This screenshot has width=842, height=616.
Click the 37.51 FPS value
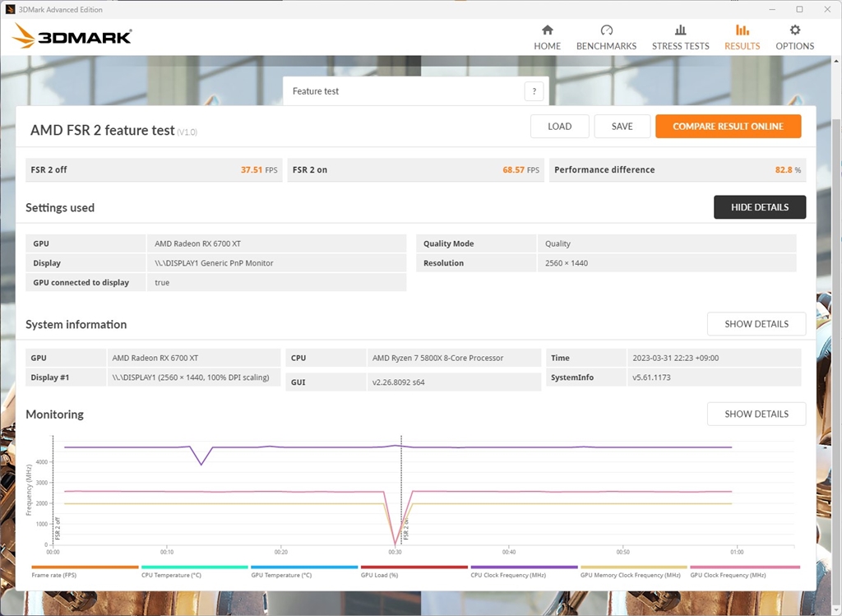click(x=259, y=169)
